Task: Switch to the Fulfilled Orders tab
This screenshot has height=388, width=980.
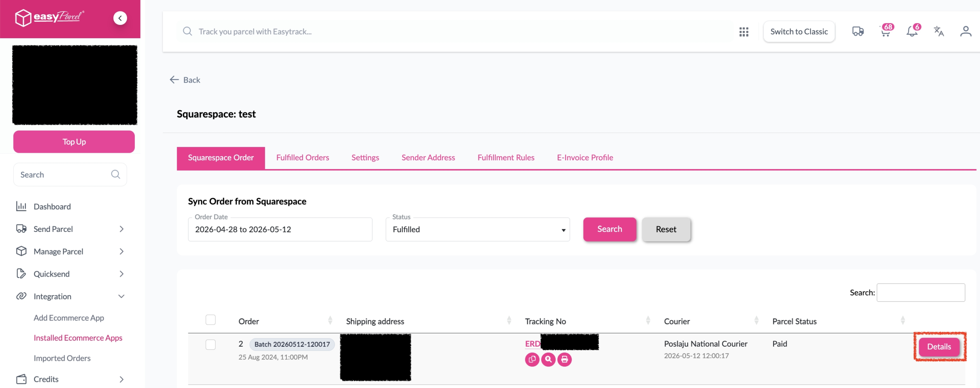Action: (x=302, y=158)
